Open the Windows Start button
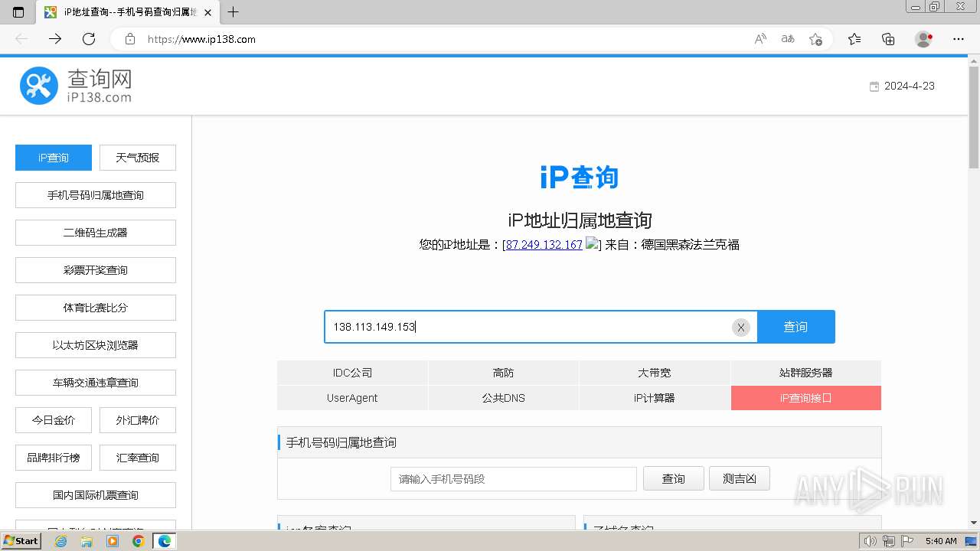The height and width of the screenshot is (551, 980). (21, 541)
